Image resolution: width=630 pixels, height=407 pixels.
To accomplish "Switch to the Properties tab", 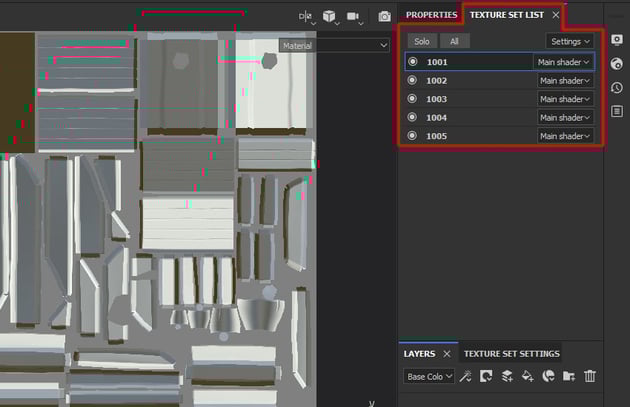I will pos(431,15).
